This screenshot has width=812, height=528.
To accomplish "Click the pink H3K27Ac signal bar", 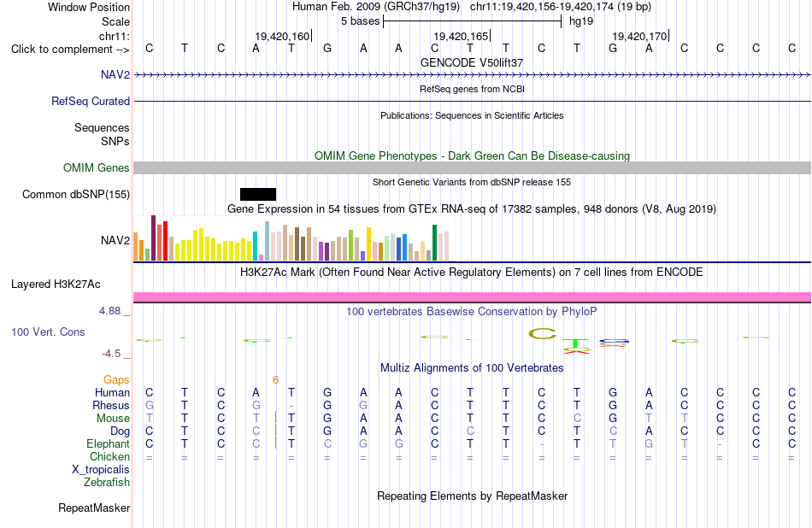I will (x=473, y=296).
